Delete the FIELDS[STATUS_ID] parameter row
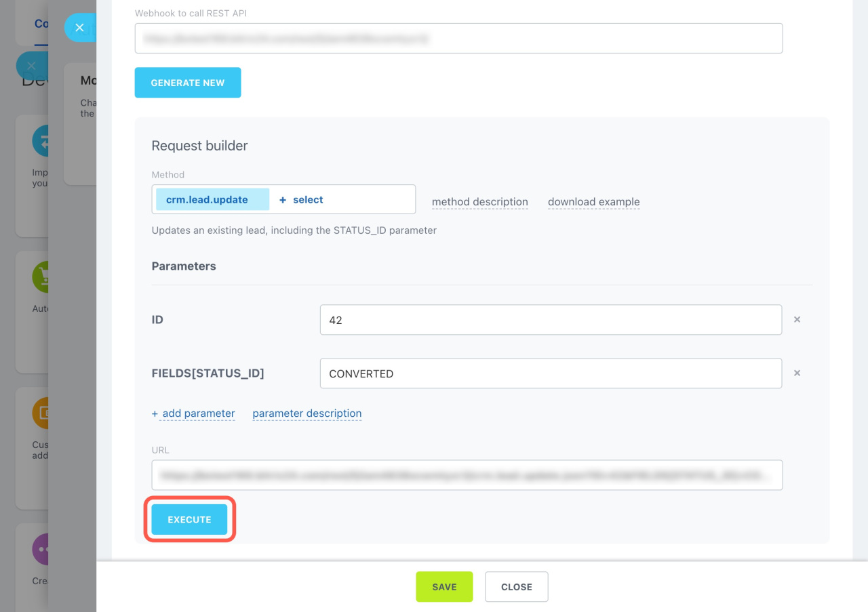Viewport: 868px width, 612px height. coord(797,373)
